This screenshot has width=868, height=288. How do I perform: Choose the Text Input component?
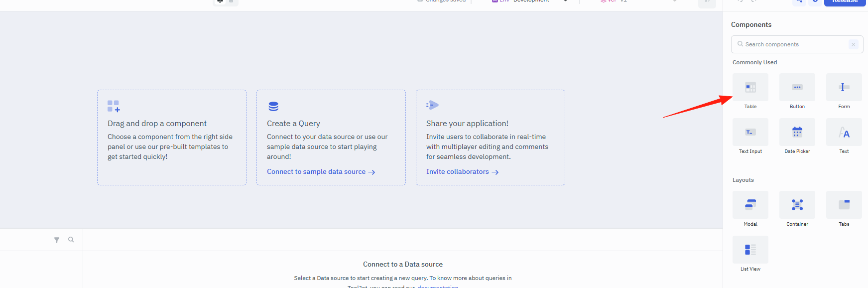tap(750, 132)
